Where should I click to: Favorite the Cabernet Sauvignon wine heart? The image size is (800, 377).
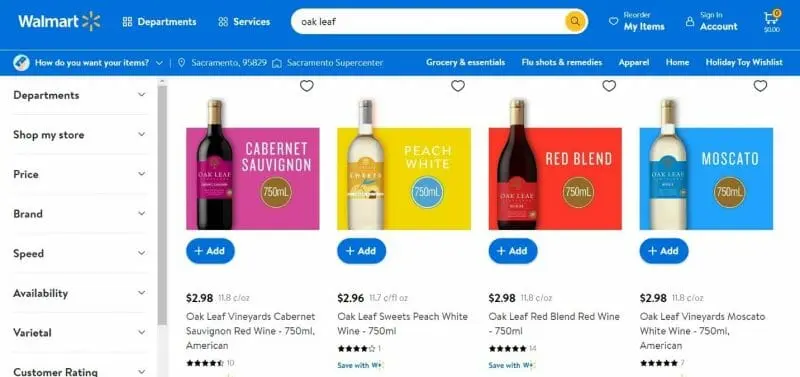pos(307,86)
